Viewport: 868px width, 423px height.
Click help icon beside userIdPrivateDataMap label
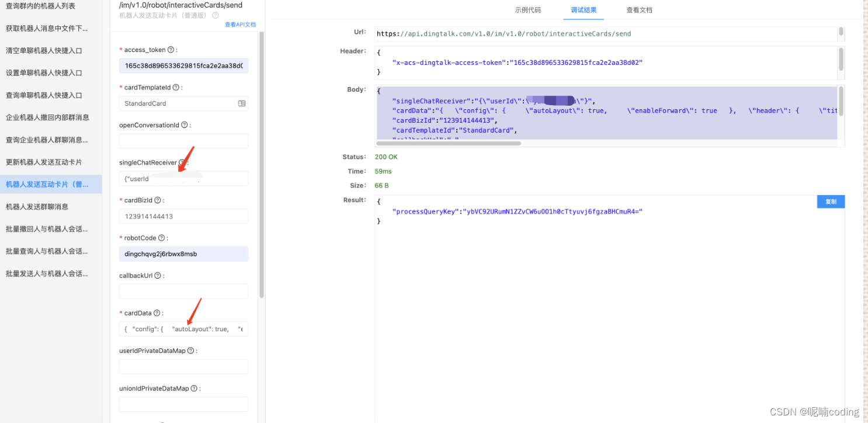[191, 351]
